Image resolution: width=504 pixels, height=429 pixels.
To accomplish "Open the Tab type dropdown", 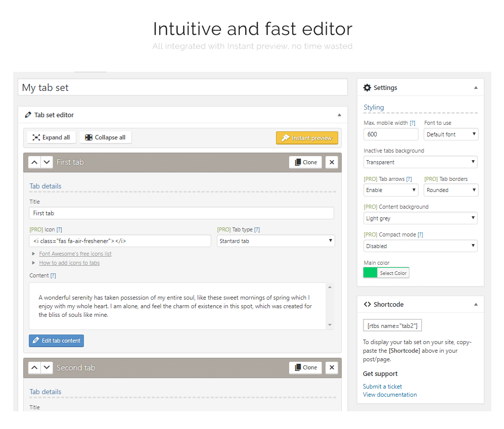I will coord(276,241).
